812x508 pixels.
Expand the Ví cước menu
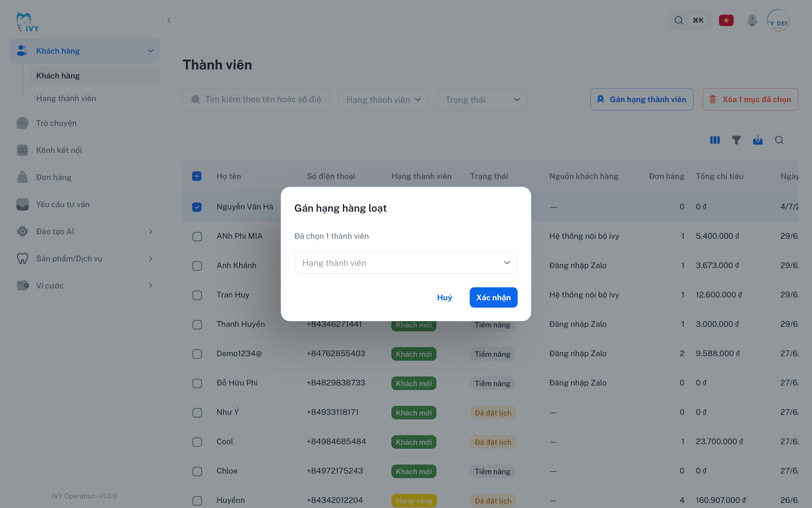[84, 286]
